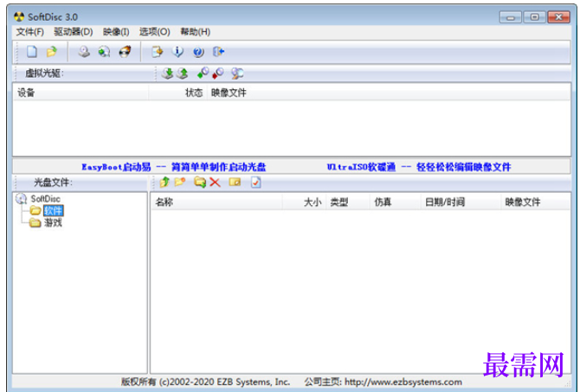Click the Exit door icon
This screenshot has width=580, height=392.
(x=219, y=51)
